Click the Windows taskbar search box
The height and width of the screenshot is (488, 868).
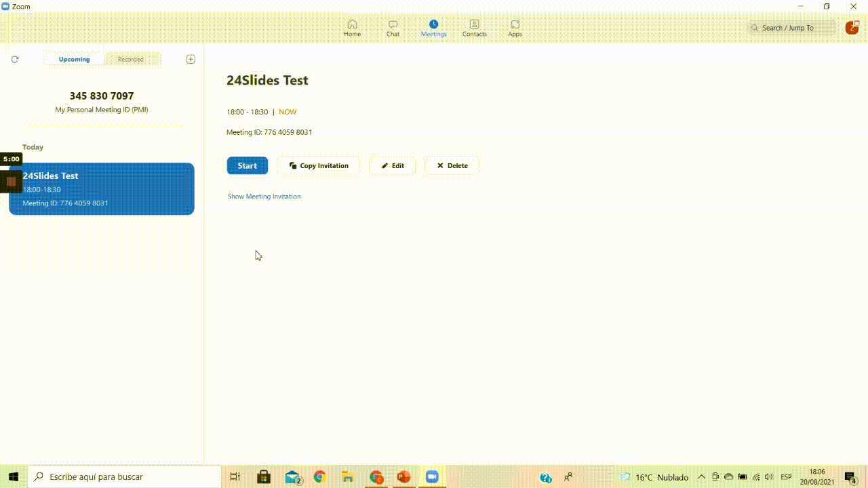pyautogui.click(x=125, y=476)
